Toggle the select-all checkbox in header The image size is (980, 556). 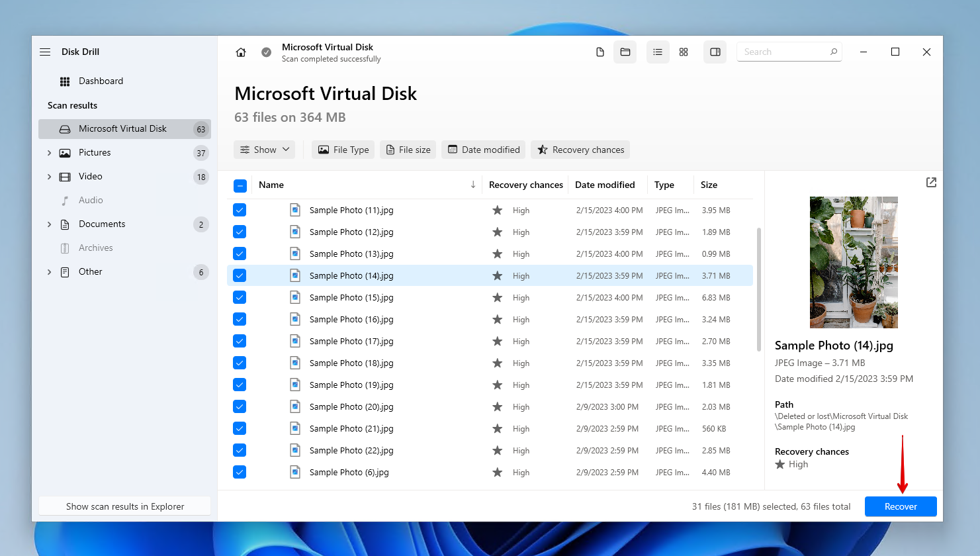[x=240, y=185]
